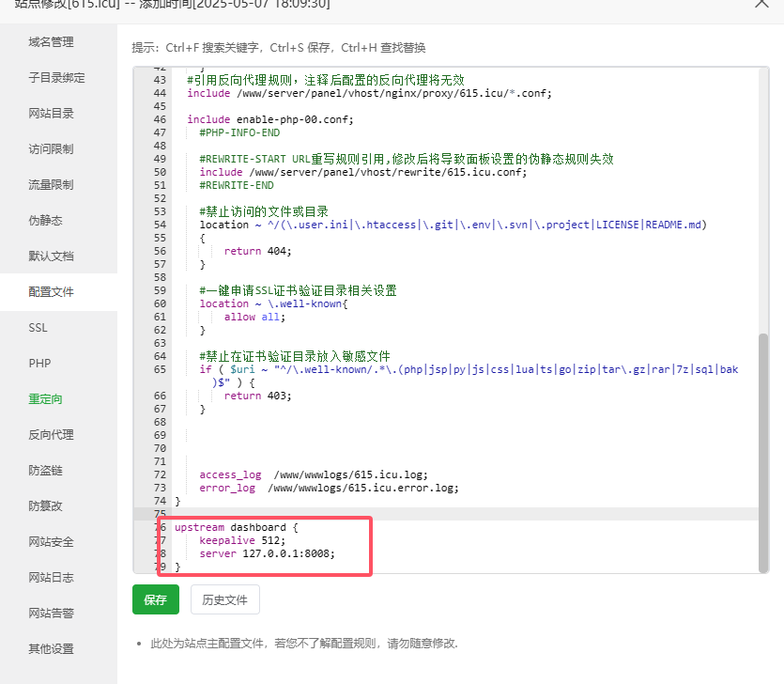This screenshot has height=684, width=784.
Task: View 网站日志 site logs
Action: (x=51, y=578)
